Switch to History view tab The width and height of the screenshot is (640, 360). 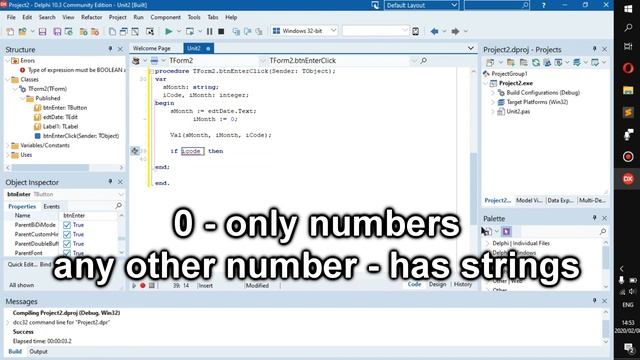pos(462,284)
